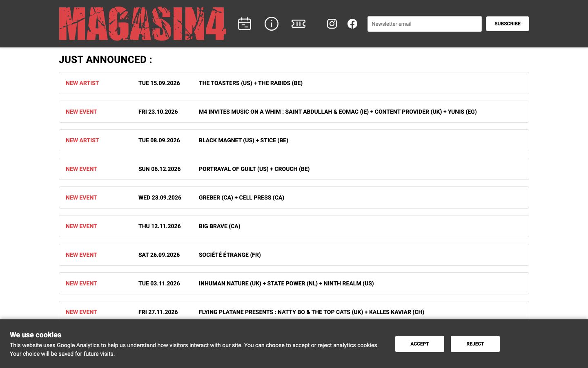Click the 'We use cookies' heading
The width and height of the screenshot is (588, 368).
pyautogui.click(x=36, y=335)
